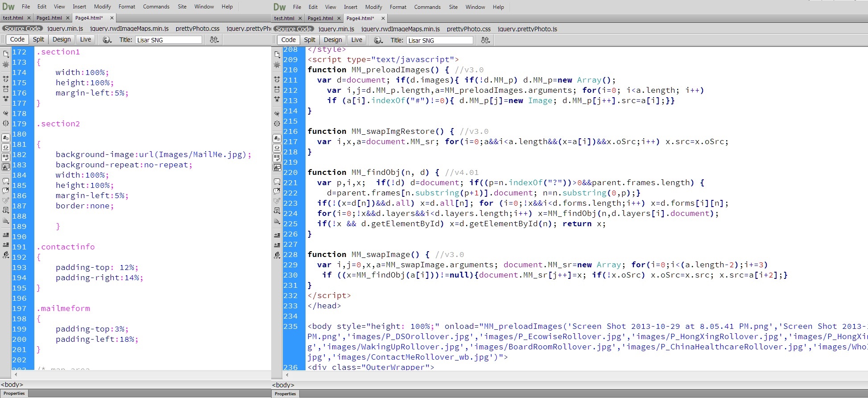Open Preview in Browser globe dropdown, left window
This screenshot has width=868, height=398.
(x=107, y=40)
